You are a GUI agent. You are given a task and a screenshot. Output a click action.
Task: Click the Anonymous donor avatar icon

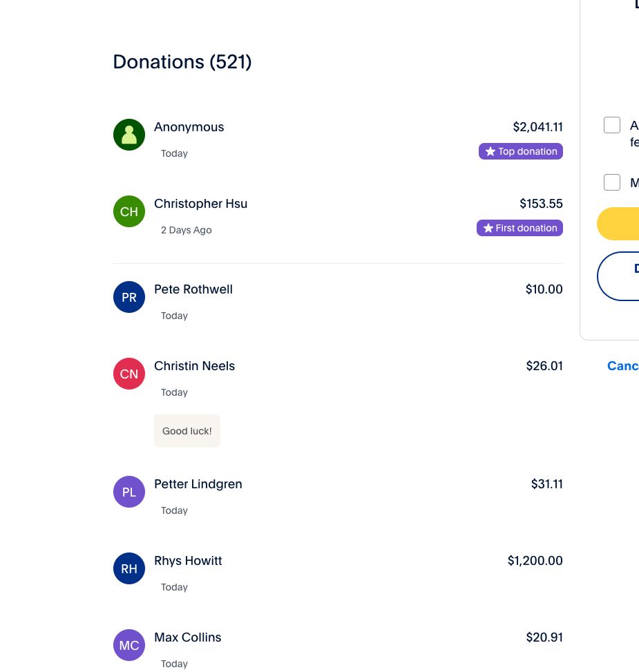(129, 135)
